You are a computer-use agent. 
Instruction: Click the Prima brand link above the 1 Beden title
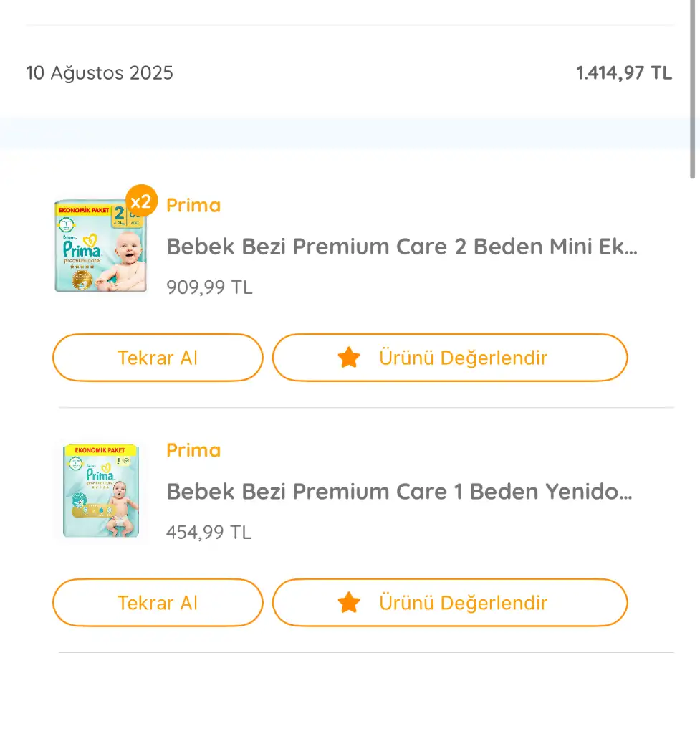pyautogui.click(x=193, y=450)
